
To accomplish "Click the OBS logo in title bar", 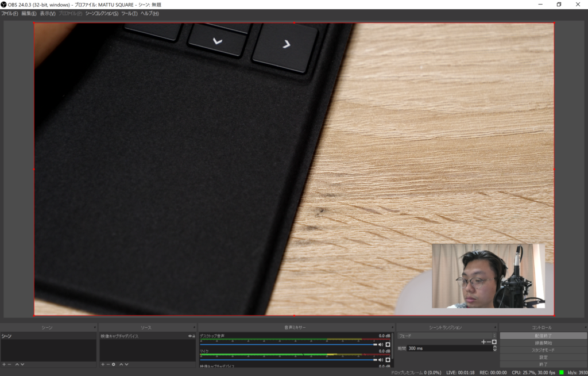I will (x=3, y=5).
